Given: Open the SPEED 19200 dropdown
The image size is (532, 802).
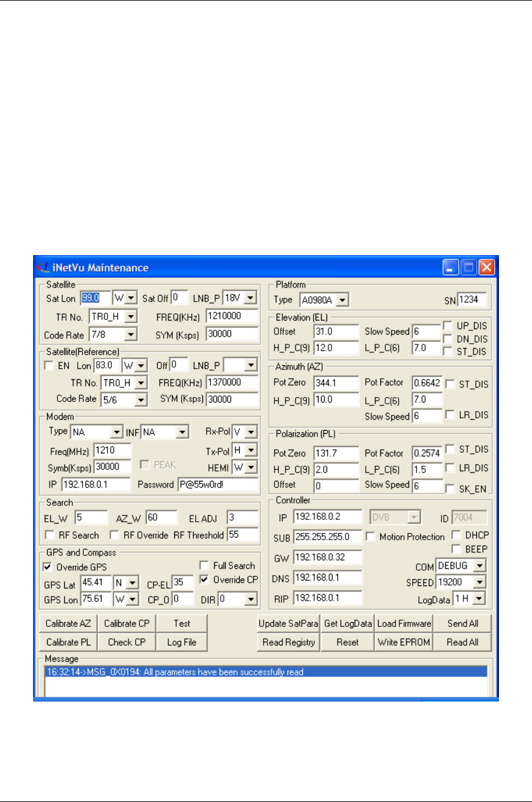Looking at the screenshot, I should pyautogui.click(x=480, y=582).
